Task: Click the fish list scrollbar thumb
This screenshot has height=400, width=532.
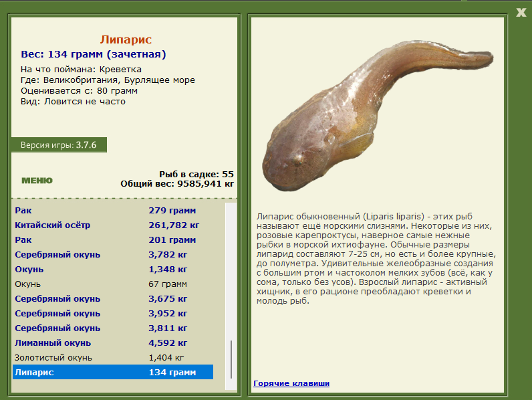Action: 231,359
